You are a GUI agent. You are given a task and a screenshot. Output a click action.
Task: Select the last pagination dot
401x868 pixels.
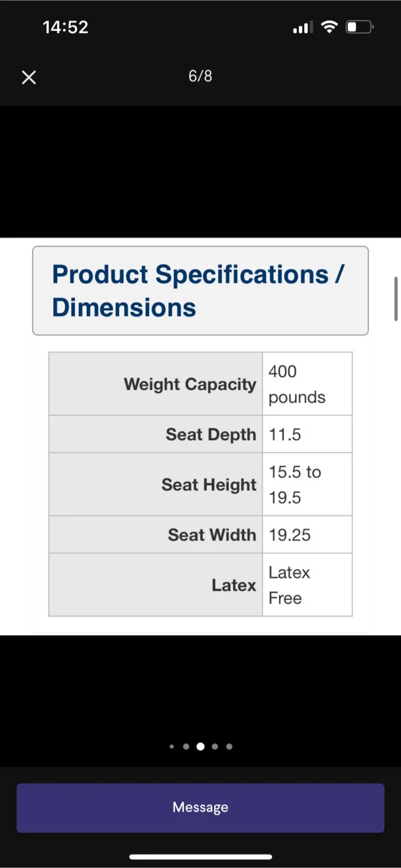tap(229, 746)
